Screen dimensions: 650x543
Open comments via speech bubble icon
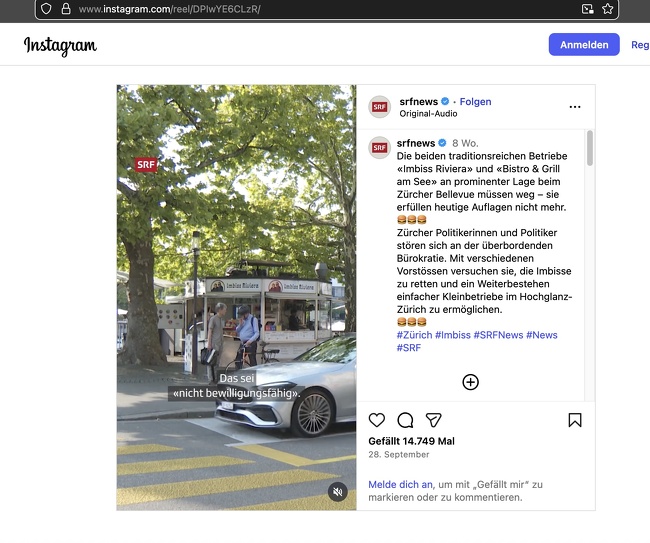pyautogui.click(x=405, y=420)
